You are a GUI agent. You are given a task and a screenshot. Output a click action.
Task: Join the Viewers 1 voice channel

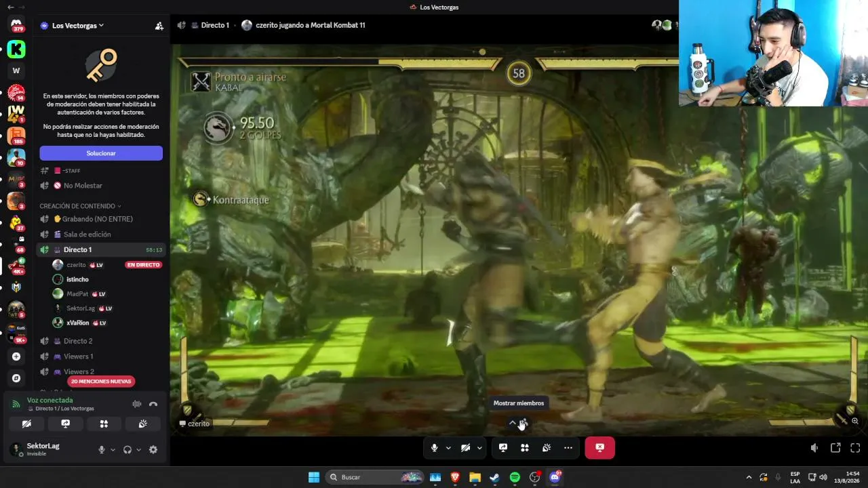pos(101,357)
